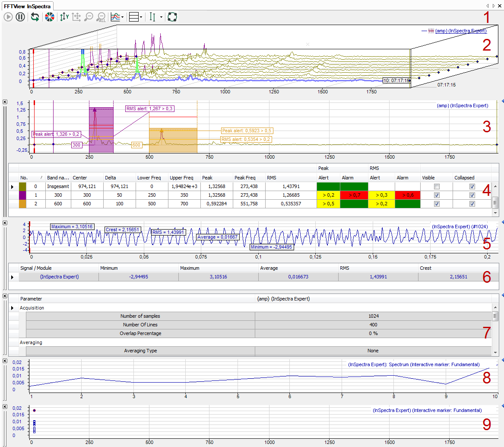Click the four-arrow pan axes icon
The image size is (504, 447).
(x=77, y=17)
